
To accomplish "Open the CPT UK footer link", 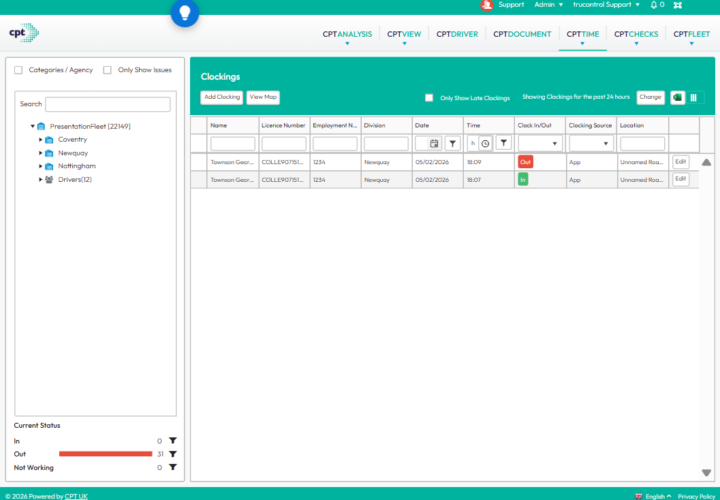I will point(76,496).
